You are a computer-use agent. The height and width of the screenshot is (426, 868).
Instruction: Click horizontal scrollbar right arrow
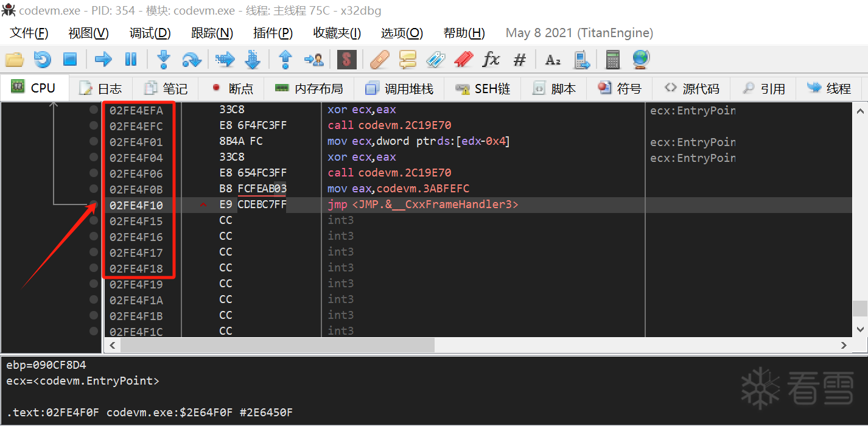(844, 345)
